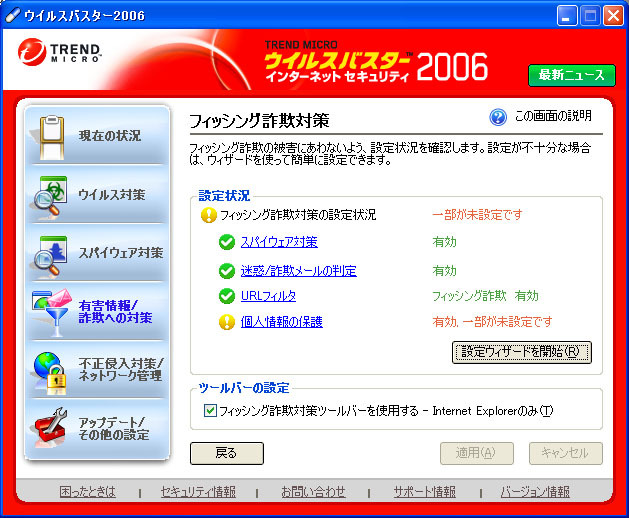Click the green check icon beside スパイウェア対策
This screenshot has height=518, width=629.
(227, 242)
